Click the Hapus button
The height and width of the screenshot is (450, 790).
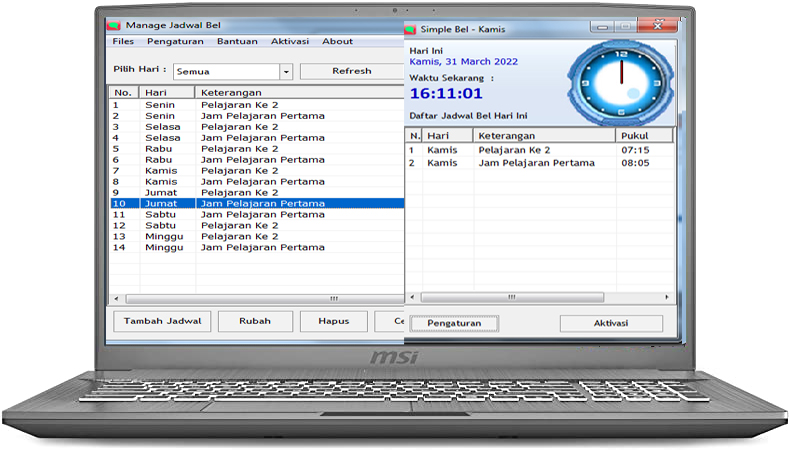click(333, 321)
